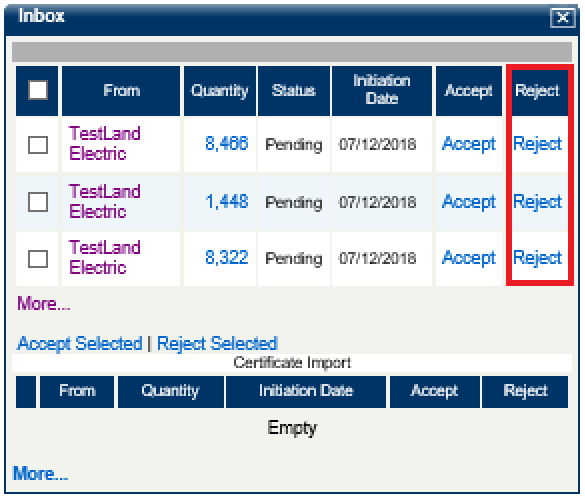This screenshot has height=500, width=585.
Task: Expand Certificate Import with blue More link
Action: pos(40,474)
